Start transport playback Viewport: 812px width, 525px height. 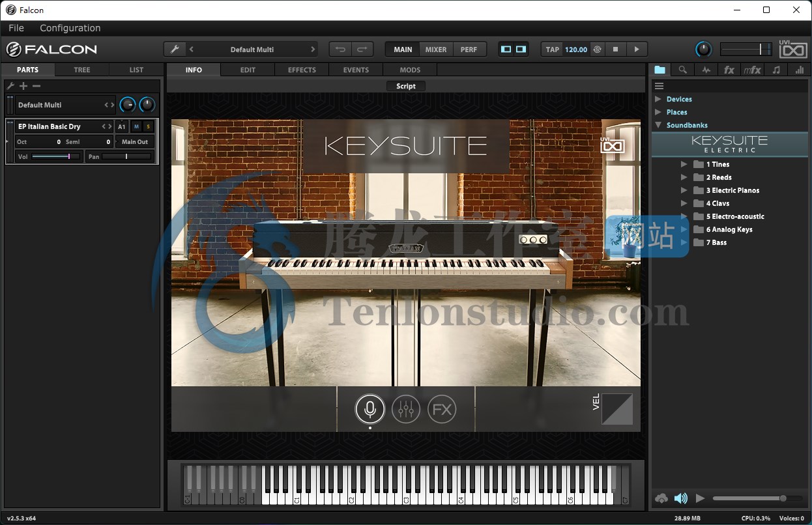(637, 50)
